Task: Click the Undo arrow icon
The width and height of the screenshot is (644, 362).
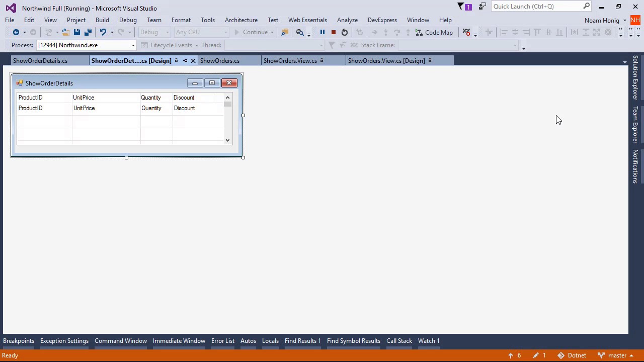Action: coord(103,32)
